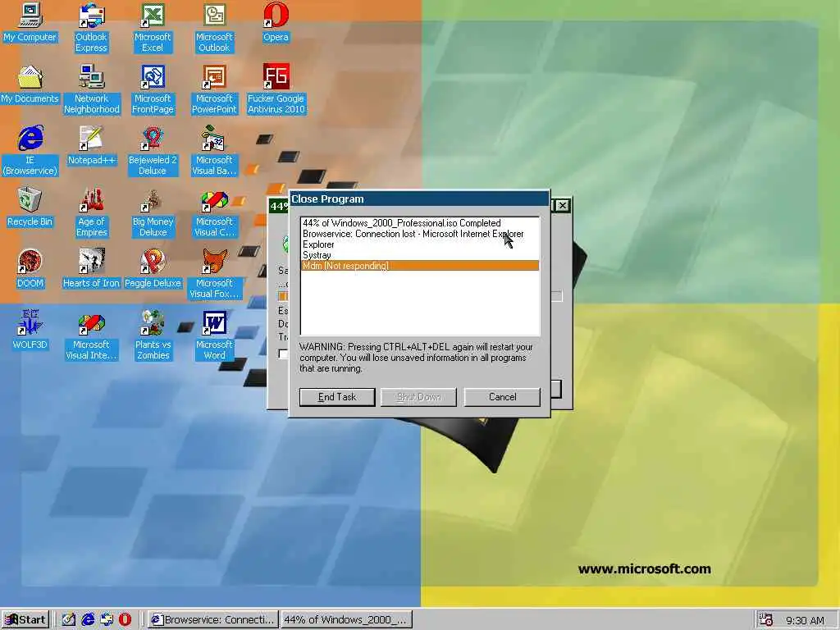The image size is (840, 630).
Task: Click the 9:30 AM clock
Action: click(x=805, y=620)
